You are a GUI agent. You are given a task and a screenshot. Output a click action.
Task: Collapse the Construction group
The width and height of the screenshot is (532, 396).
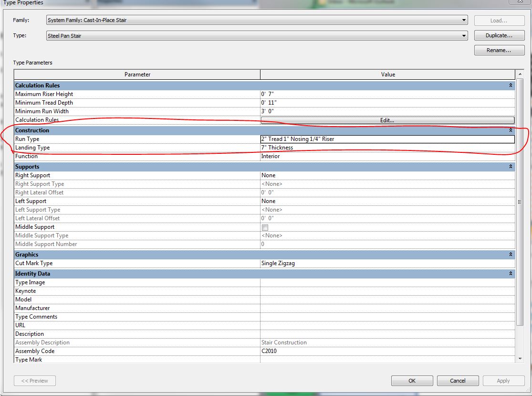click(511, 130)
